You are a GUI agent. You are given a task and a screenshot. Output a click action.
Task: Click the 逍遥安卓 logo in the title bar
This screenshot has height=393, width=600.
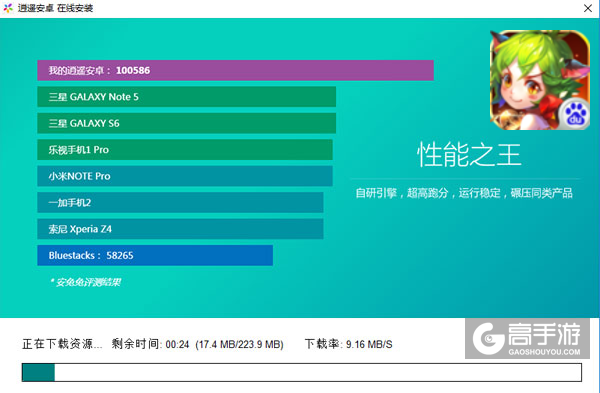(x=8, y=8)
